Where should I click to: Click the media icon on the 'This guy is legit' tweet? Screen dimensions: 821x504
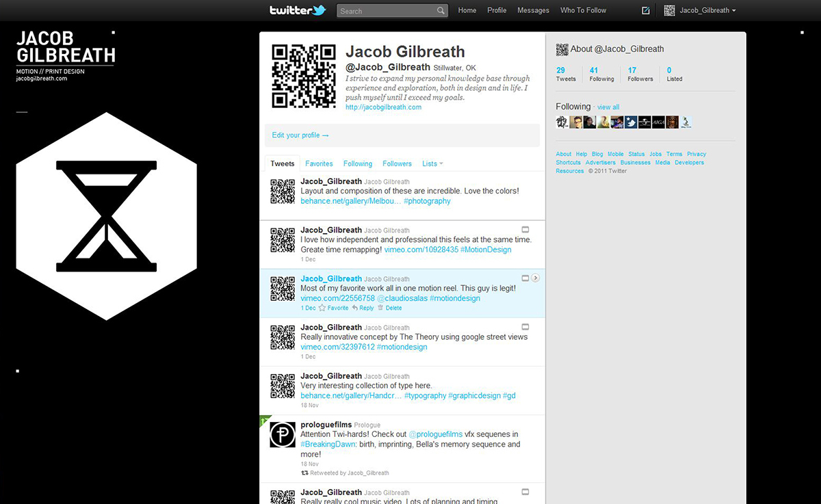point(525,278)
